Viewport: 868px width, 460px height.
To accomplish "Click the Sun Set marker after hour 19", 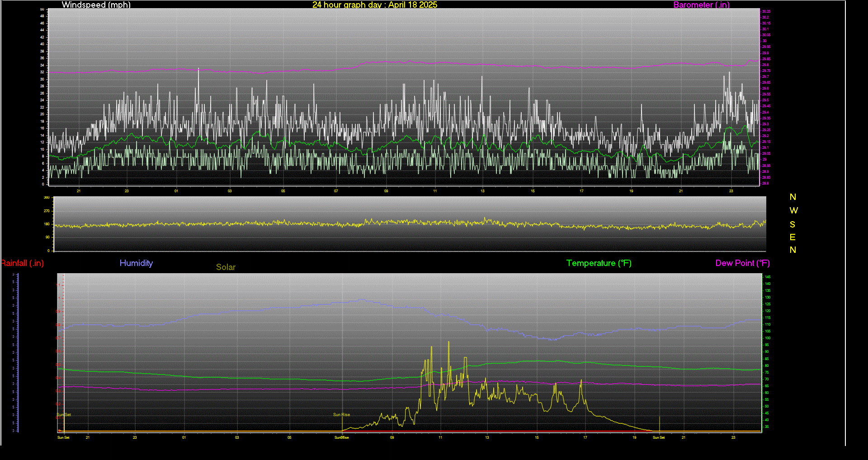I will click(659, 437).
